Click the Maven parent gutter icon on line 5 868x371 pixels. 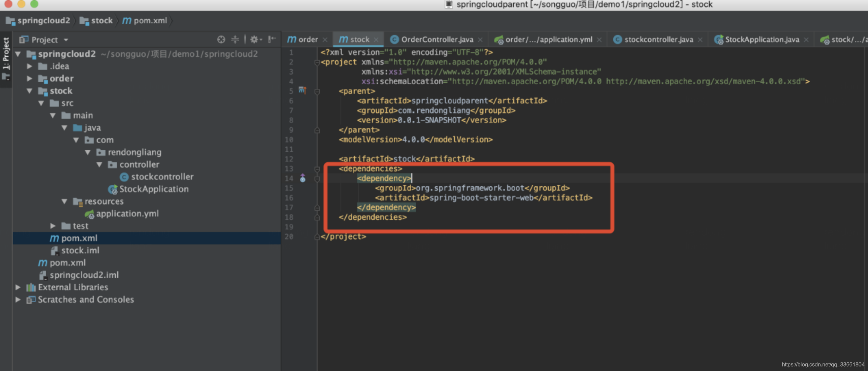(302, 90)
